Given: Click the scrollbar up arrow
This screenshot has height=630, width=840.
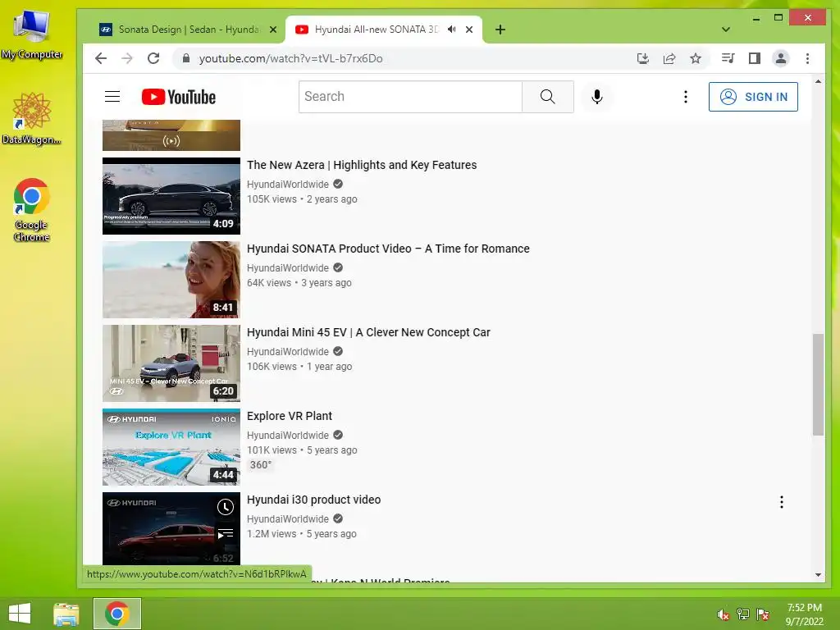Looking at the screenshot, I should (x=818, y=81).
